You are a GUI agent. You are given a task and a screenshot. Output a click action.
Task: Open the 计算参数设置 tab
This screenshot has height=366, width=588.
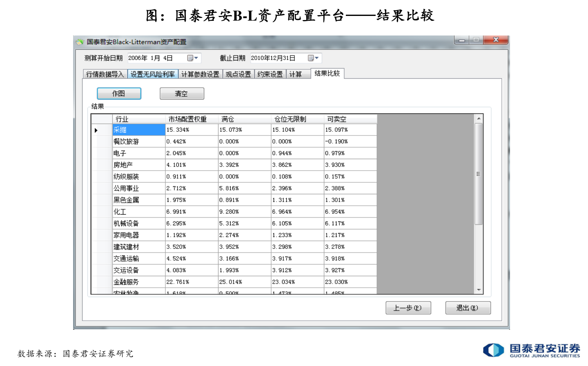pyautogui.click(x=200, y=74)
